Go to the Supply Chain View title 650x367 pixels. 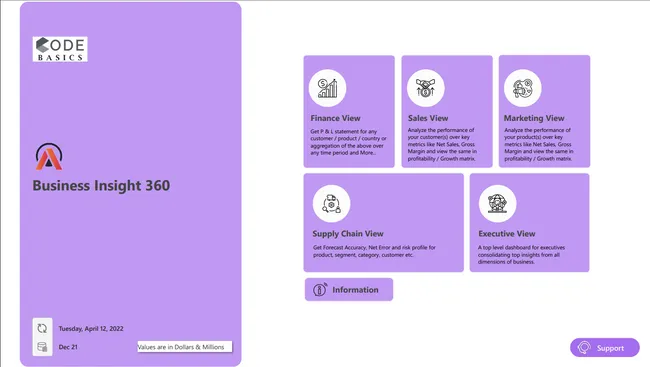pyautogui.click(x=348, y=234)
